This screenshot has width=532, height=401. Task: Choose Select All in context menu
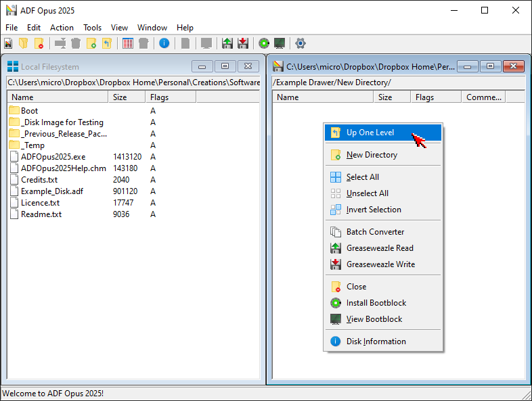click(x=383, y=177)
